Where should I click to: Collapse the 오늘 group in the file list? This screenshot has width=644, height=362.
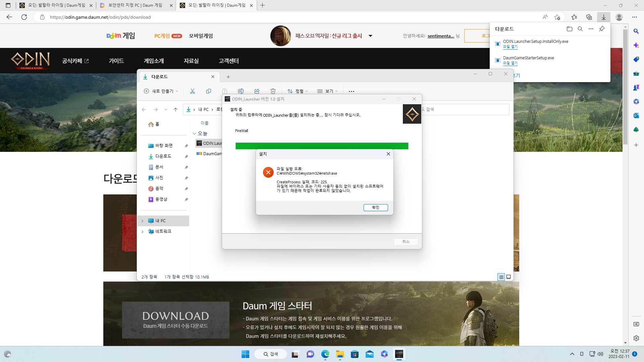(x=195, y=133)
